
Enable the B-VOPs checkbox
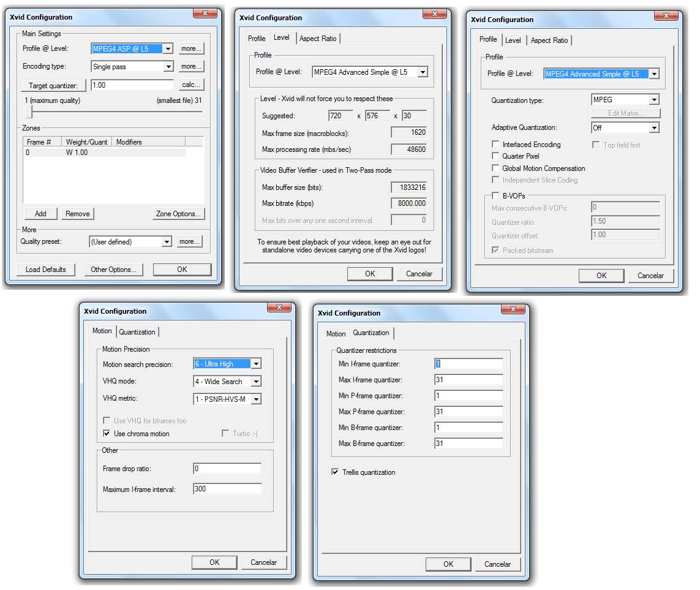tap(495, 195)
